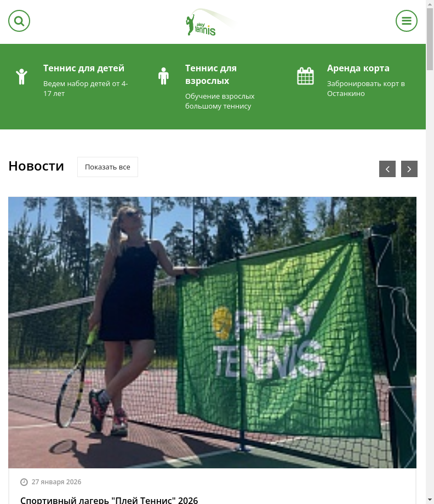Open the Теннис для детей heading
Viewport: 434px width, 504px height.
click(83, 68)
